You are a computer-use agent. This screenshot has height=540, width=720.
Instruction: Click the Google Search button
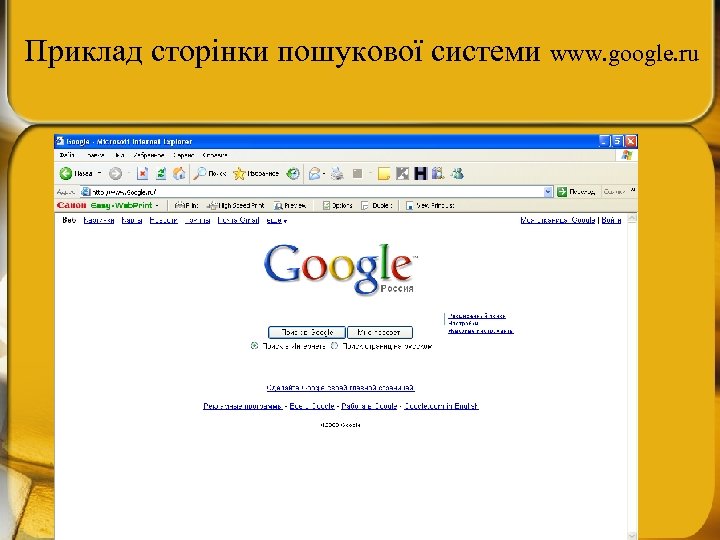point(307,332)
